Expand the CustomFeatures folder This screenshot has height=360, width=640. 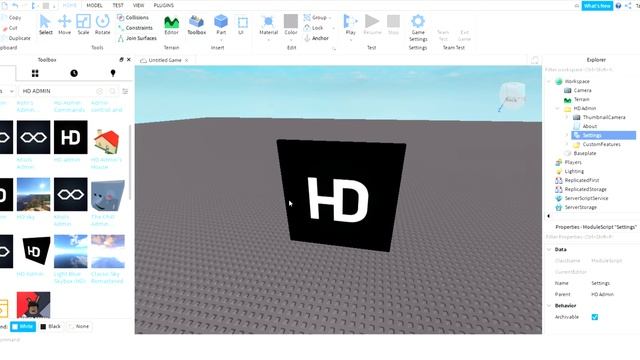point(567,144)
